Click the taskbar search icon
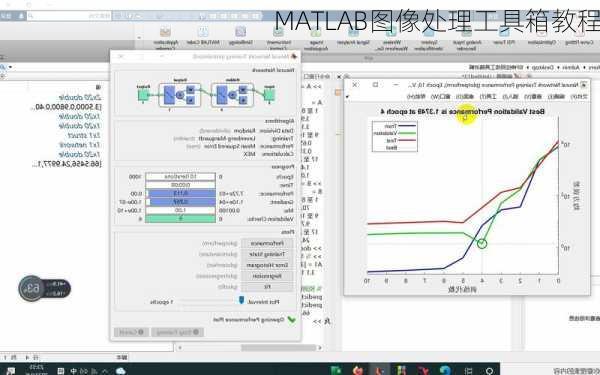This screenshot has width=600, height=375. pos(489,370)
